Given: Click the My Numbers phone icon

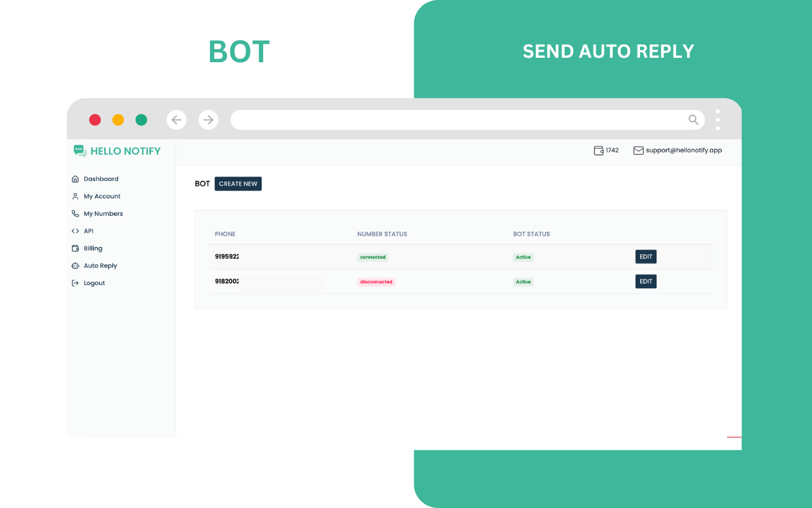Looking at the screenshot, I should (x=75, y=213).
